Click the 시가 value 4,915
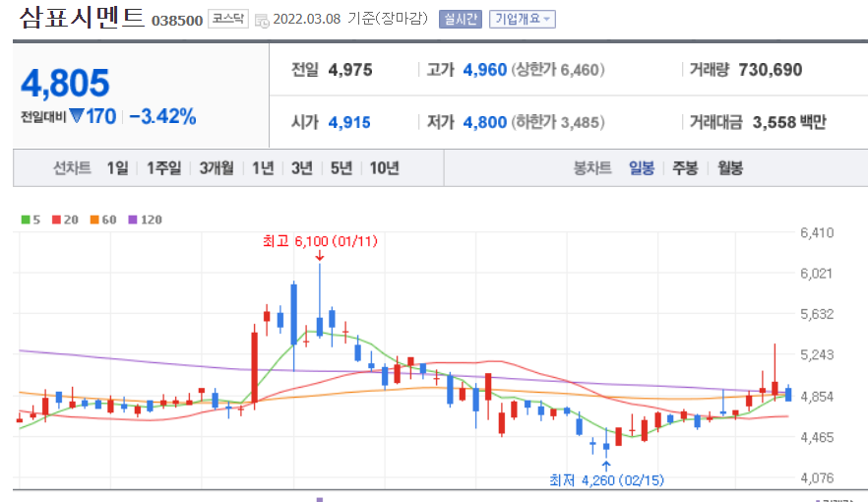Image resolution: width=868 pixels, height=502 pixels. tap(349, 122)
